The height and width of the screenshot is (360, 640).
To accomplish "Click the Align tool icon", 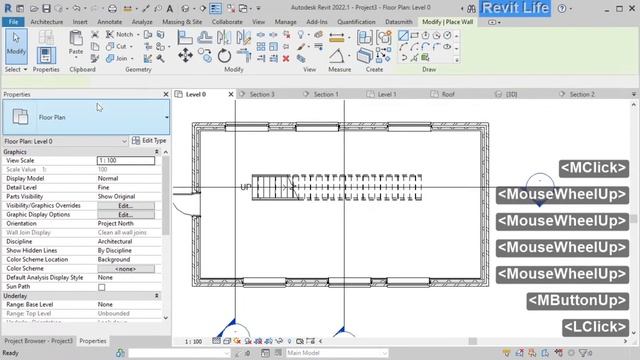I will [x=185, y=38].
